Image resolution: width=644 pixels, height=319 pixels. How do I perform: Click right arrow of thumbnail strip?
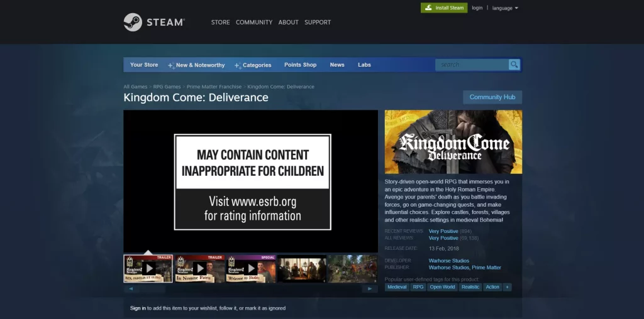coord(370,289)
